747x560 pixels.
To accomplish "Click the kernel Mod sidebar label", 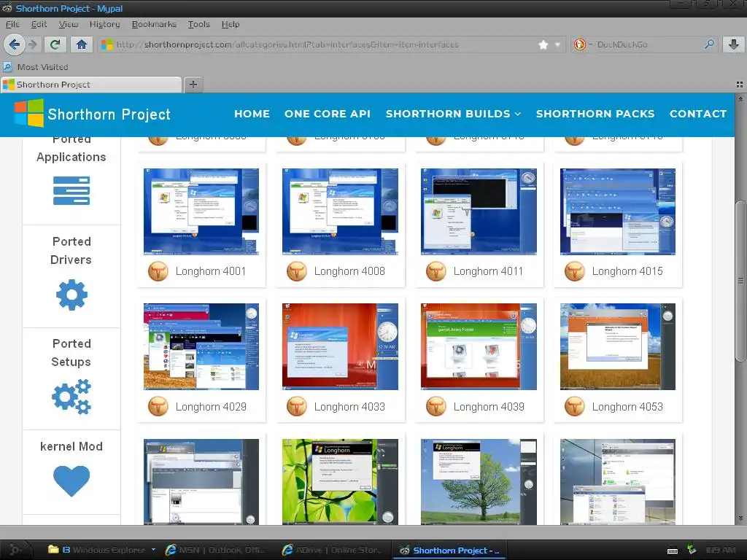I will click(71, 447).
